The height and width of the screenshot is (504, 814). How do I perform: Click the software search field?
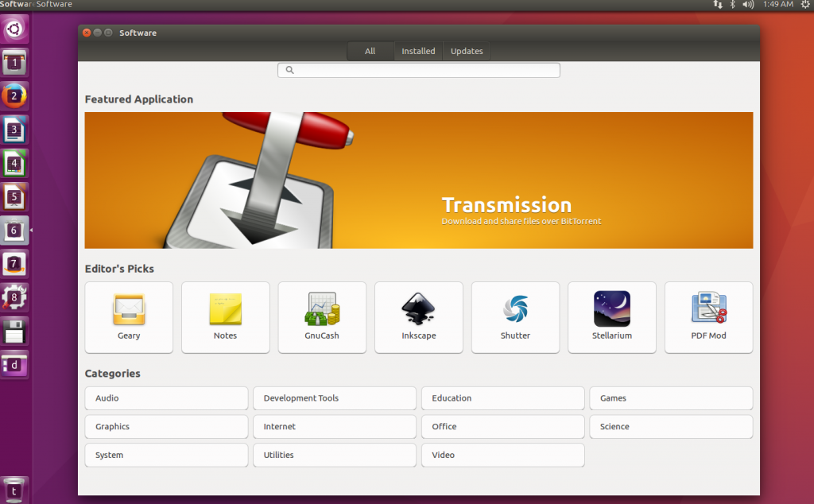point(419,70)
